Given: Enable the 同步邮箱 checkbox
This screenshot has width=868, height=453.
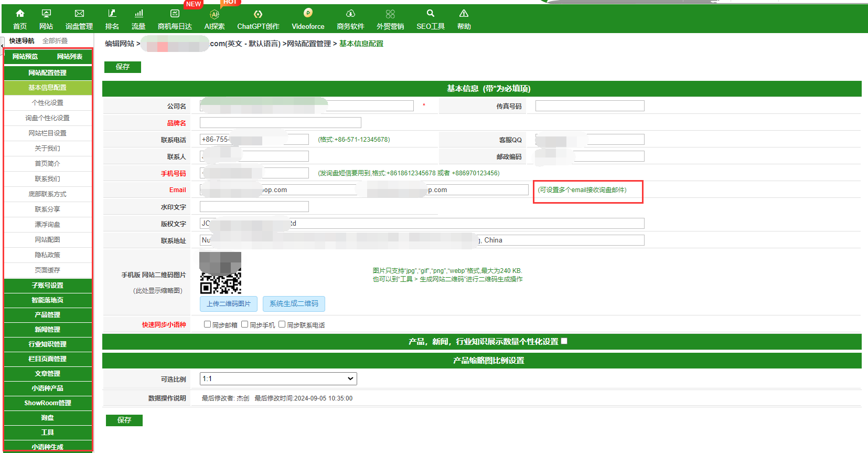Looking at the screenshot, I should click(x=207, y=324).
